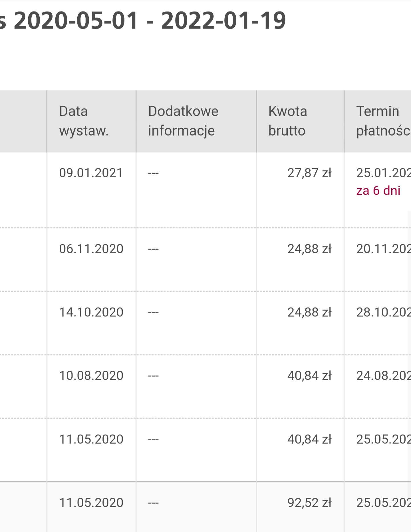Select the invoice dated 10.08.2020
This screenshot has height=532, width=411.
91,376
